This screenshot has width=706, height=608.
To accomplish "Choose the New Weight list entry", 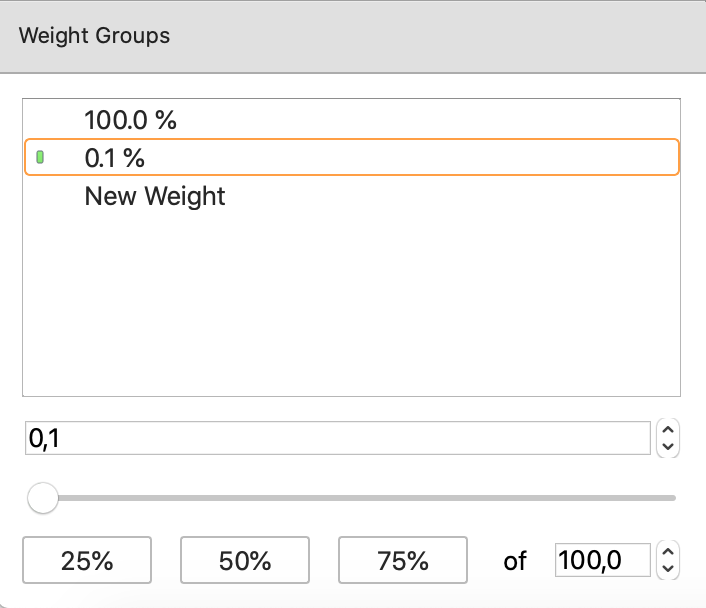I will point(155,196).
